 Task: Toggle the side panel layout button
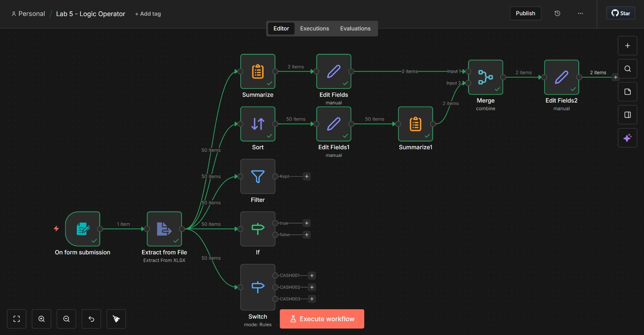click(x=627, y=115)
